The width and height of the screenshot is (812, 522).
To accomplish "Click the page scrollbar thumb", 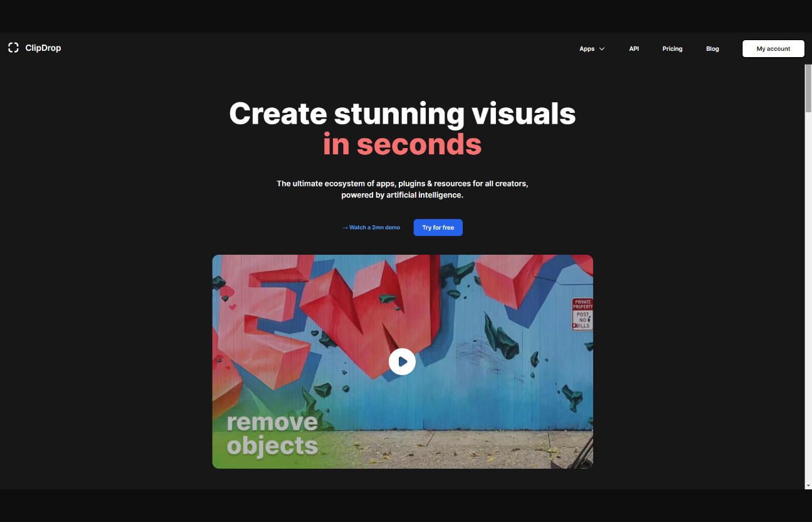I will [808, 88].
